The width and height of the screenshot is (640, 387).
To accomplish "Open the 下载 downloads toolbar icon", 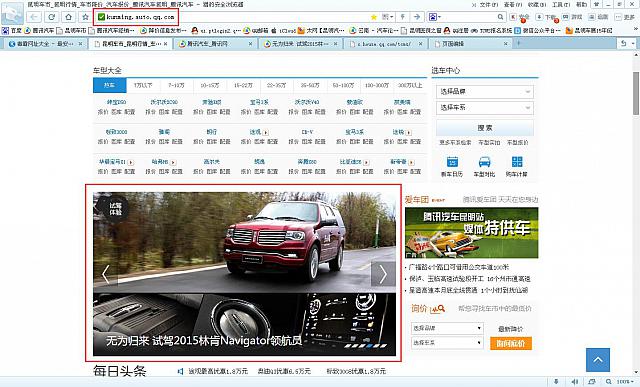I will pyautogui.click(x=546, y=17).
